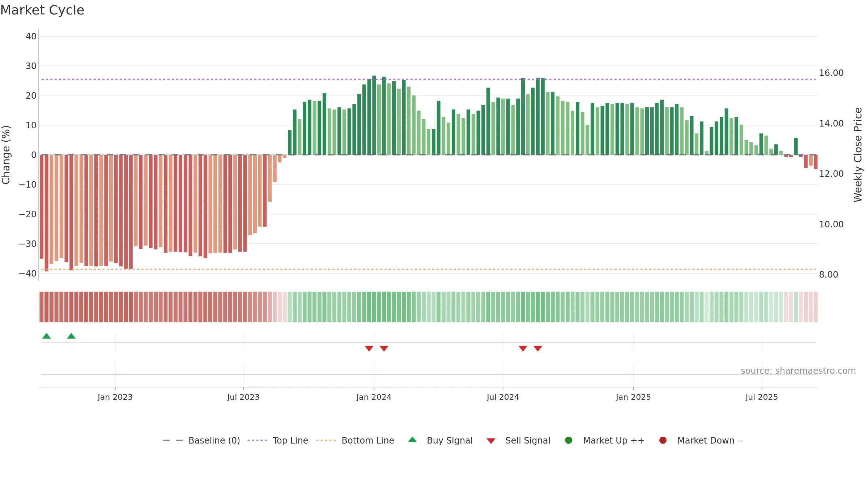Click the orange dotted Bottom Line legend swatch
The height and width of the screenshot is (488, 868).
pos(326,440)
